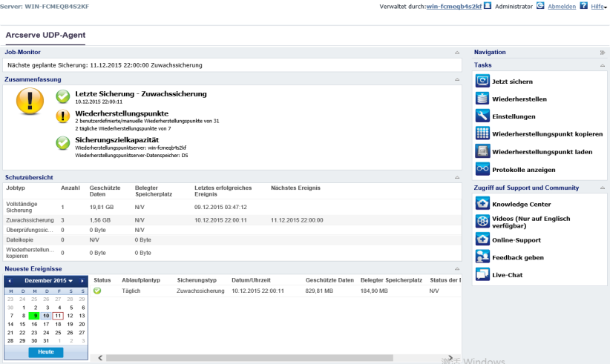
Task: Open Einstellungen task
Action: tap(514, 116)
